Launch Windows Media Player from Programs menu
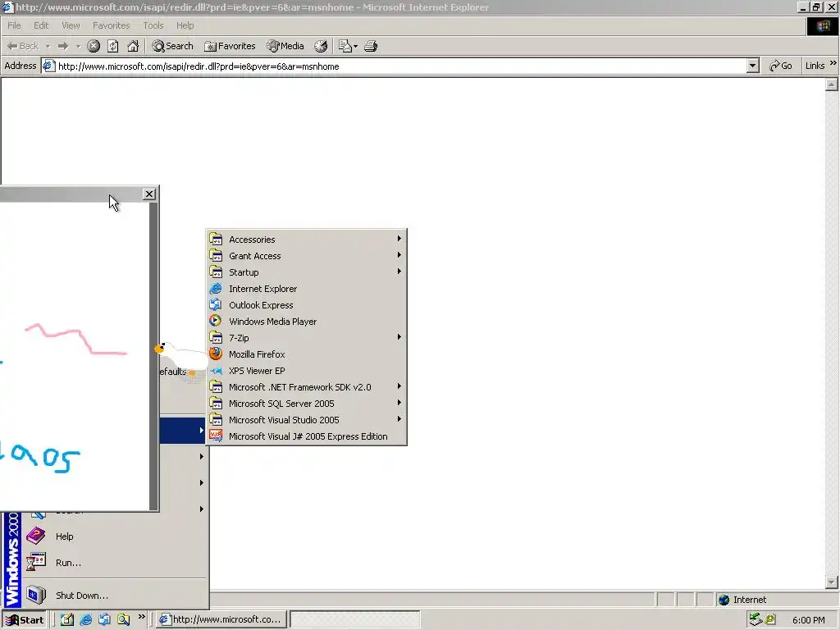The width and height of the screenshot is (840, 630). (x=307, y=322)
